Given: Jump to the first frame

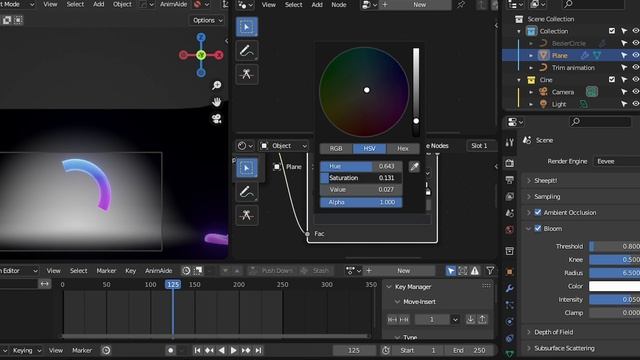Looking at the screenshot, I should coord(197,350).
